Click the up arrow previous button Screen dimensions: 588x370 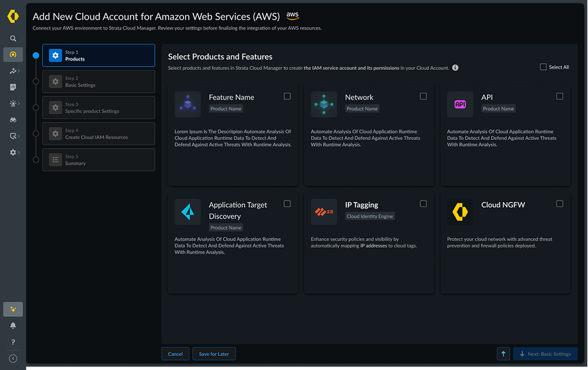pos(503,354)
